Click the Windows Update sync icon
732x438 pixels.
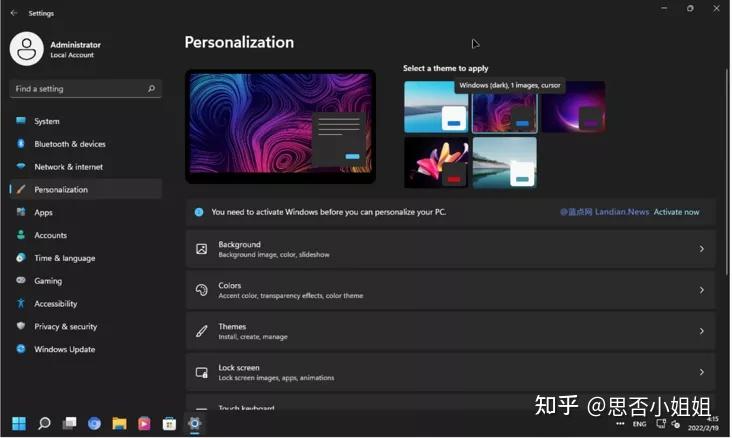21,349
